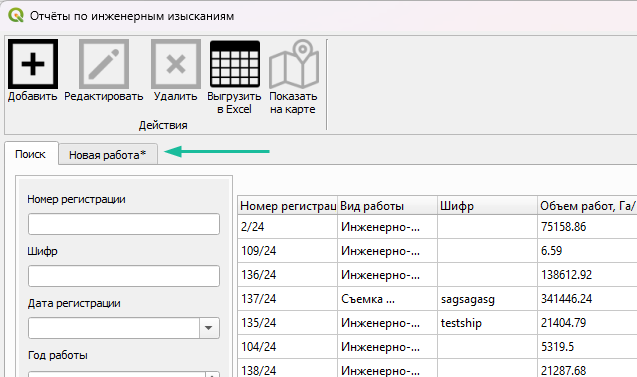Select registration number cell 2/24
The width and height of the screenshot is (637, 377).
click(x=288, y=227)
